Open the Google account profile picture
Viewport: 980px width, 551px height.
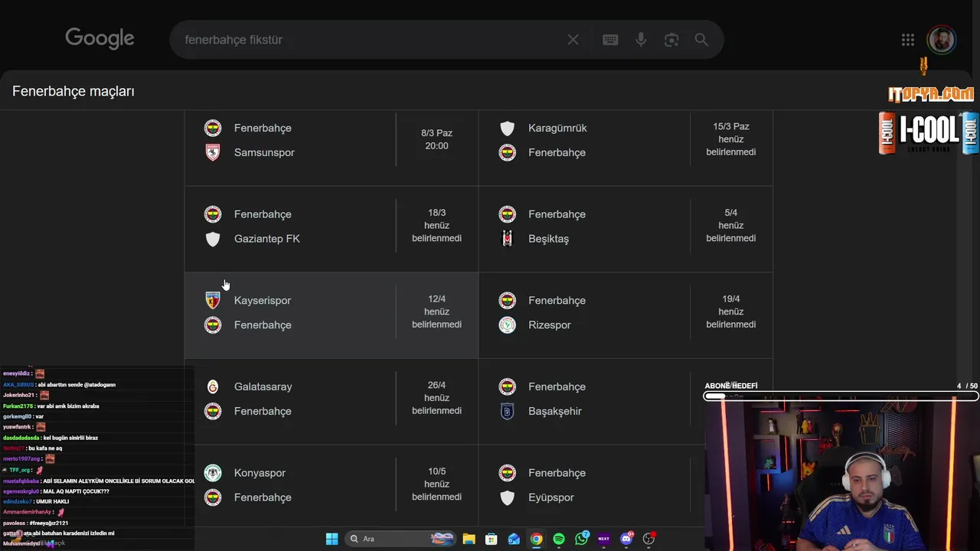(941, 40)
